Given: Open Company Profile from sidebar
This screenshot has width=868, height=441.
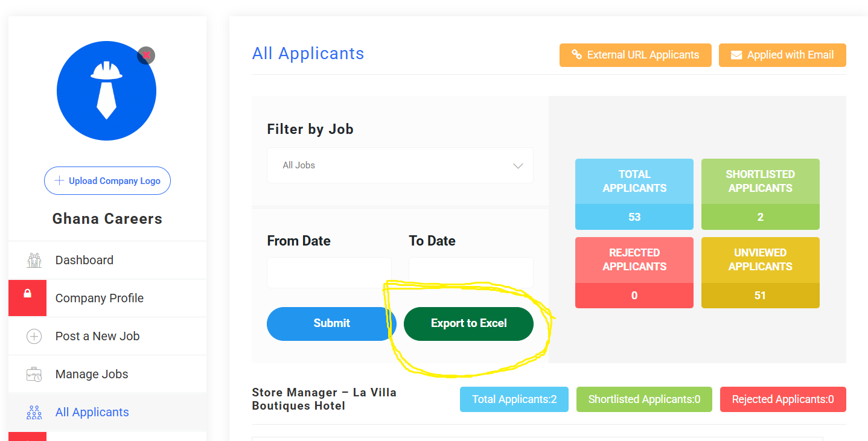Looking at the screenshot, I should 100,297.
